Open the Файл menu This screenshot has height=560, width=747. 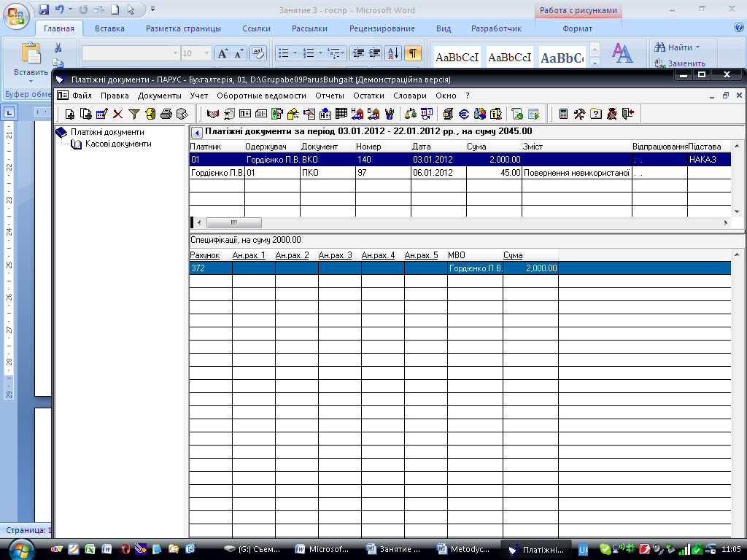pyautogui.click(x=82, y=96)
